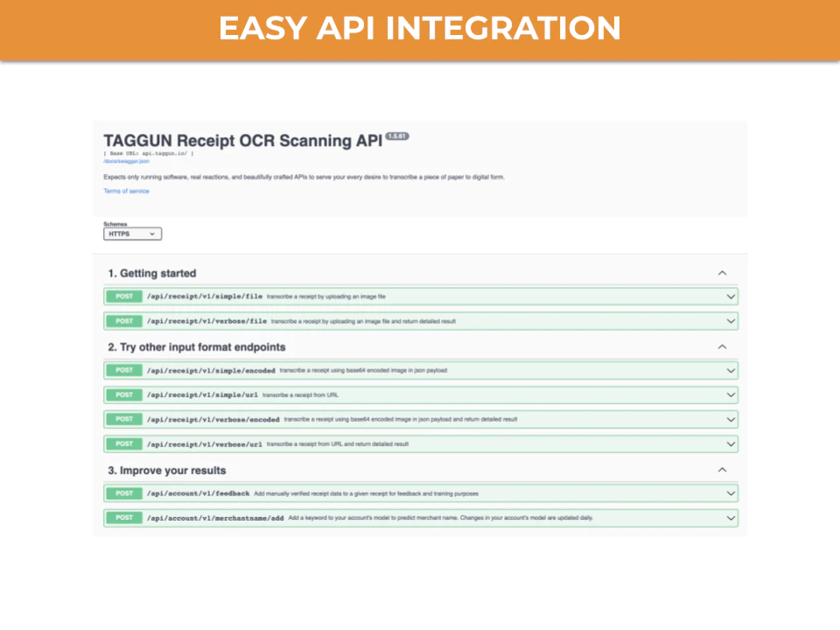Select the /api/receipt/v1/simple/encoded path text
The height and width of the screenshot is (630, 840).
click(x=211, y=371)
